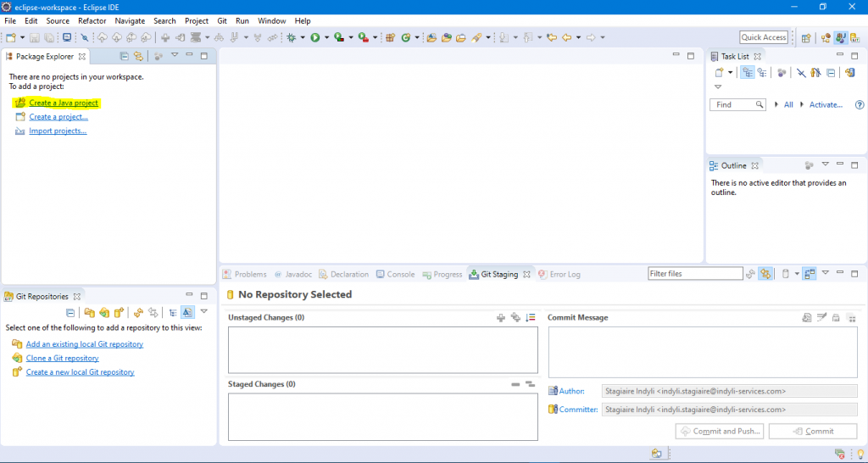This screenshot has width=868, height=463.
Task: Open the Window menu
Action: point(272,21)
